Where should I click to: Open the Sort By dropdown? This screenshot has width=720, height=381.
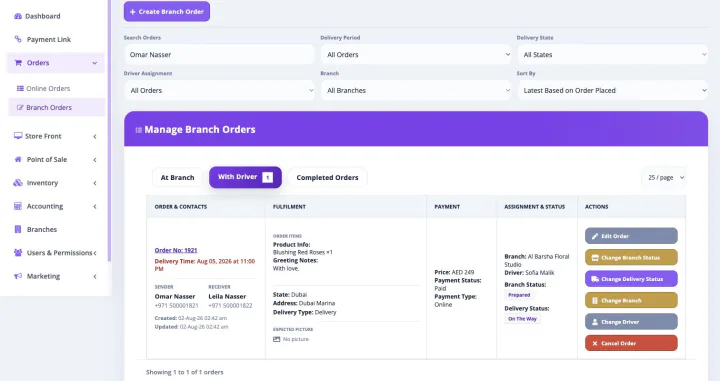[613, 90]
